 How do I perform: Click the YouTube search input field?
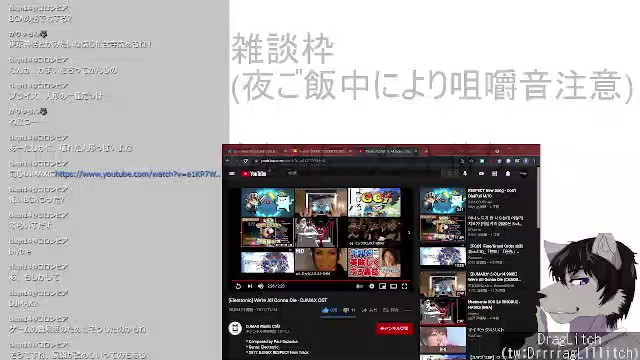click(x=363, y=173)
